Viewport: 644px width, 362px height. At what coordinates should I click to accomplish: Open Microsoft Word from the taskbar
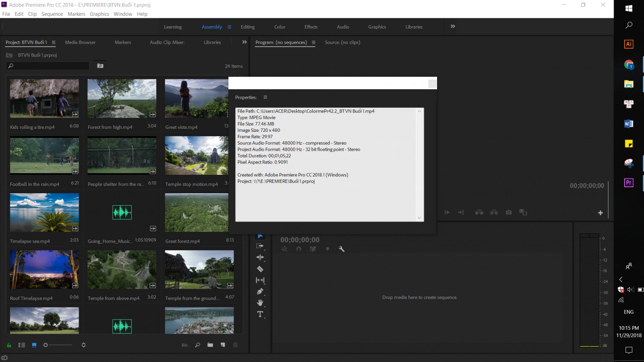(629, 124)
